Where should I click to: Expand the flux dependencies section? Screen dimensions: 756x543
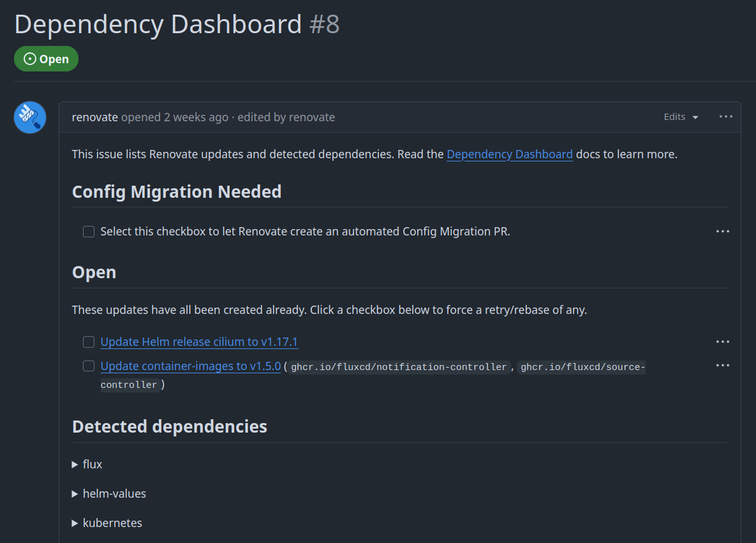click(x=87, y=465)
